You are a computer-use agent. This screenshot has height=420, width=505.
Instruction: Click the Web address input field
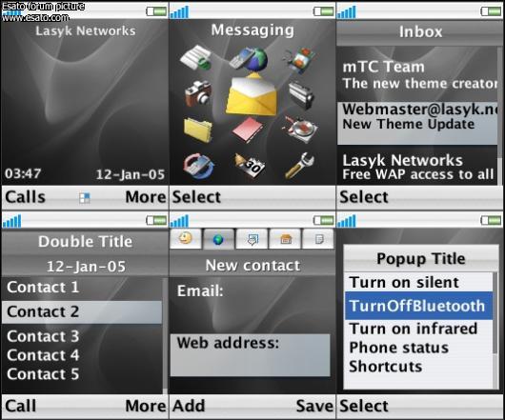point(251,355)
